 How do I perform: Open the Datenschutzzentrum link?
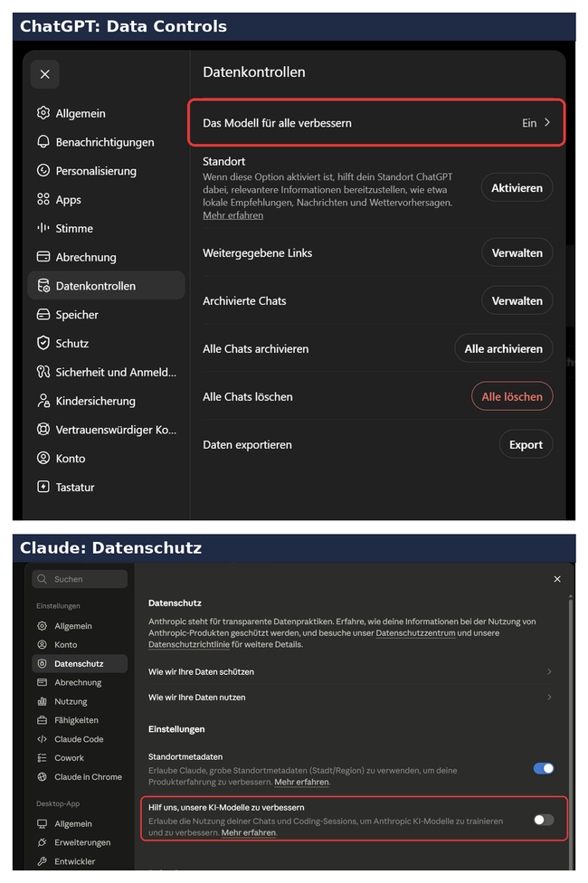pyautogui.click(x=415, y=633)
